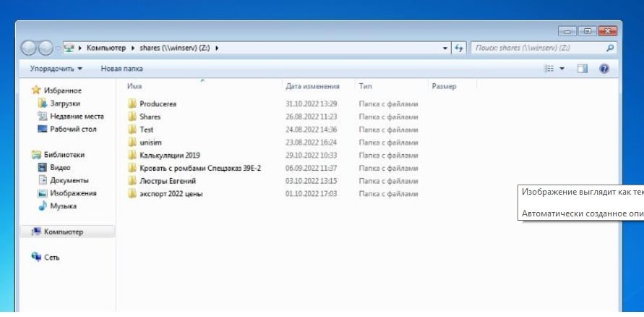Click the Избранное star icon
This screenshot has height=317, width=644.
coord(36,90)
